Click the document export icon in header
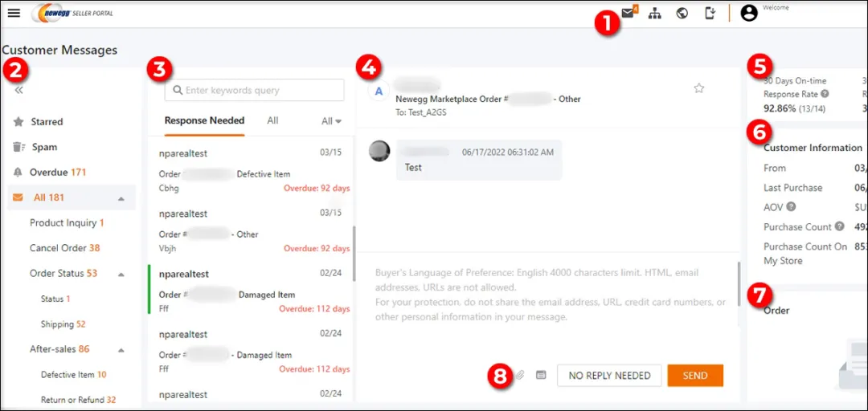Screen dimensions: 868x411 point(710,13)
